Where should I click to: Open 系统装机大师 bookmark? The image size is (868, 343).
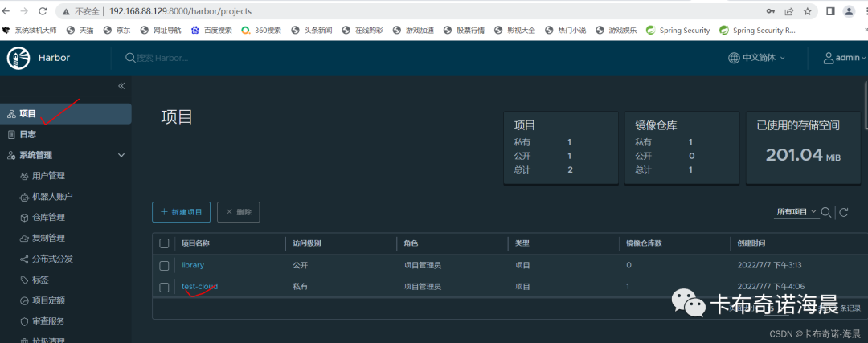30,31
